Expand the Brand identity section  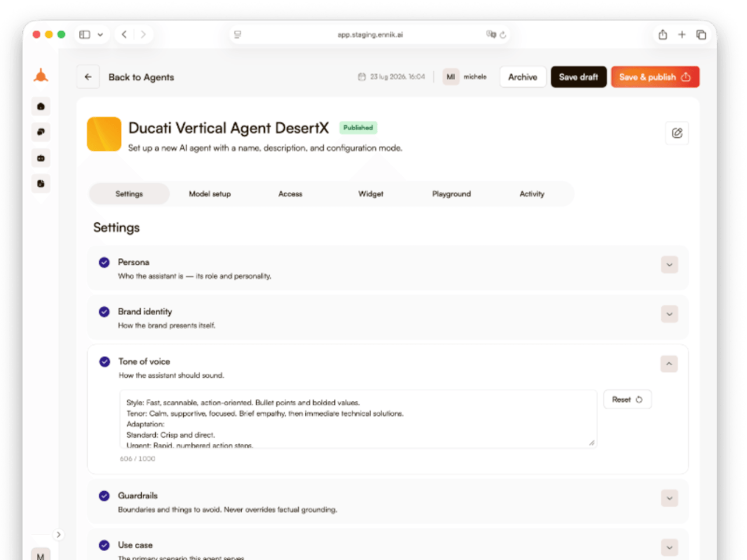pyautogui.click(x=669, y=314)
